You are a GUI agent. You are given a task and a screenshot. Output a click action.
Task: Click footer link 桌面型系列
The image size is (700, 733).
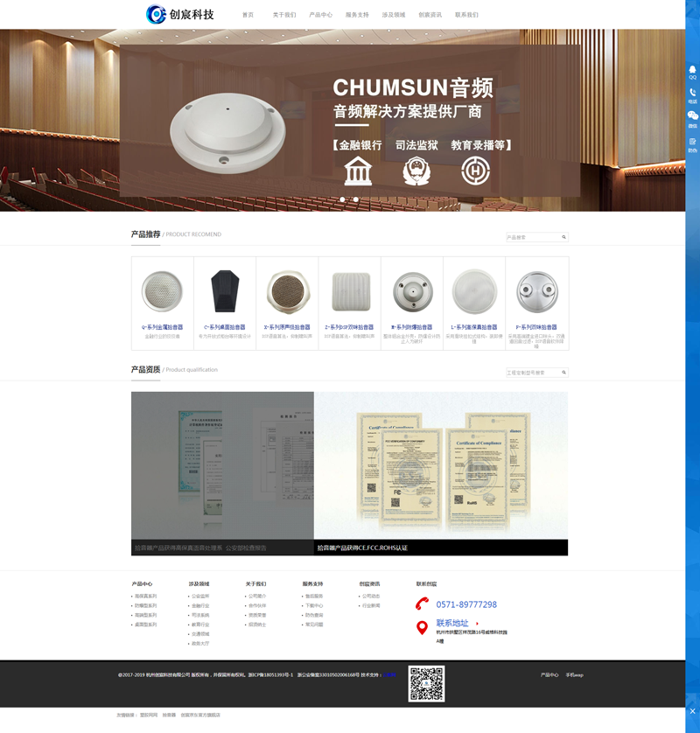[145, 625]
